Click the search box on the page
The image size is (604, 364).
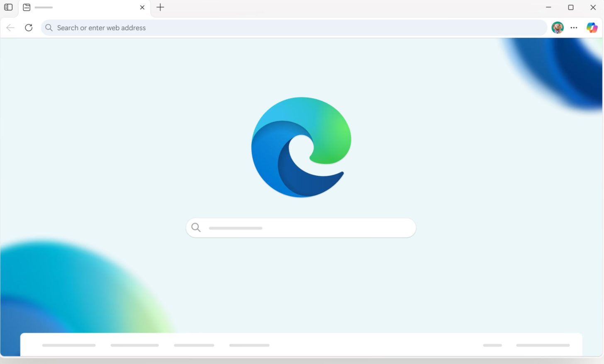[301, 228]
